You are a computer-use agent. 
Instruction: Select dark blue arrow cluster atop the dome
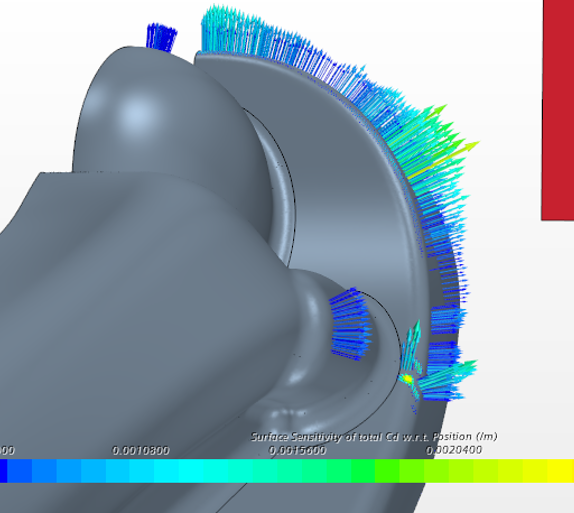pos(161,37)
